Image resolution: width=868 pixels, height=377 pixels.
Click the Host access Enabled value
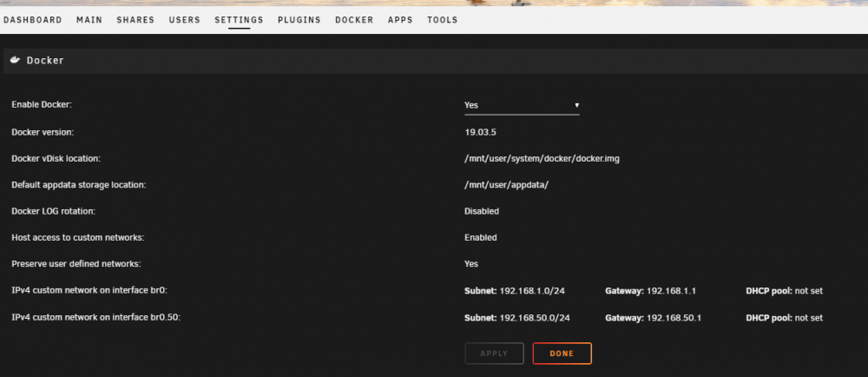click(481, 237)
